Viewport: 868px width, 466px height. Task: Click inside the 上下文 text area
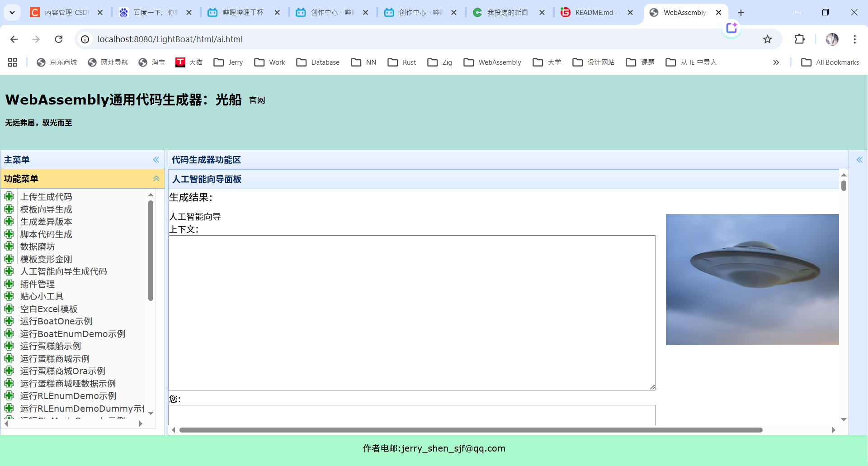coord(411,312)
